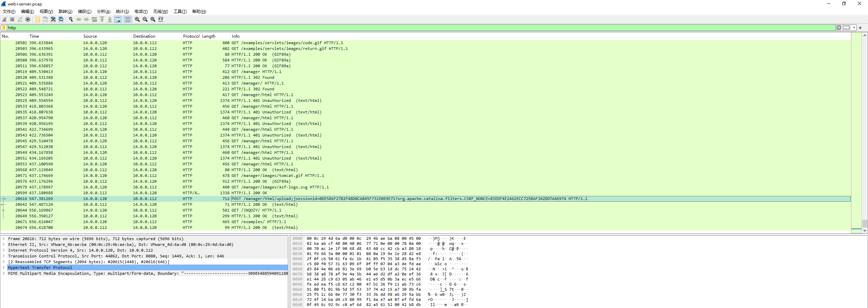
Task: Open the 工具(T) menu
Action: tap(180, 12)
